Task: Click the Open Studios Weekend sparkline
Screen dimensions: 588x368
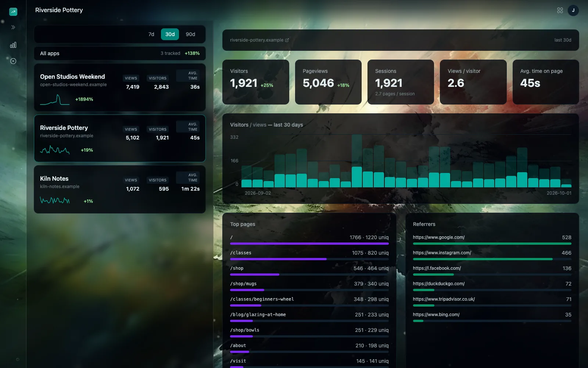Action: (55, 99)
